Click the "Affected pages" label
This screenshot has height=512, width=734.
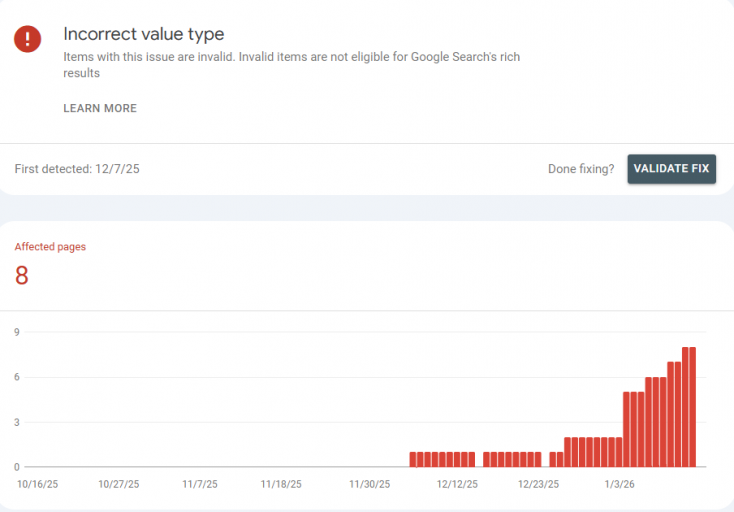[50, 247]
